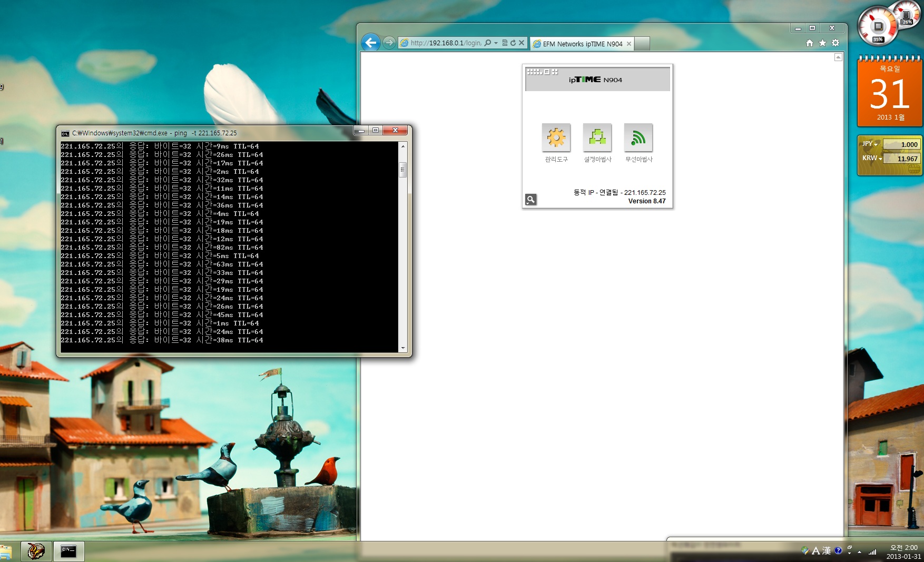Image resolution: width=924 pixels, height=562 pixels.
Task: Stop loading with the address bar X
Action: (x=522, y=43)
